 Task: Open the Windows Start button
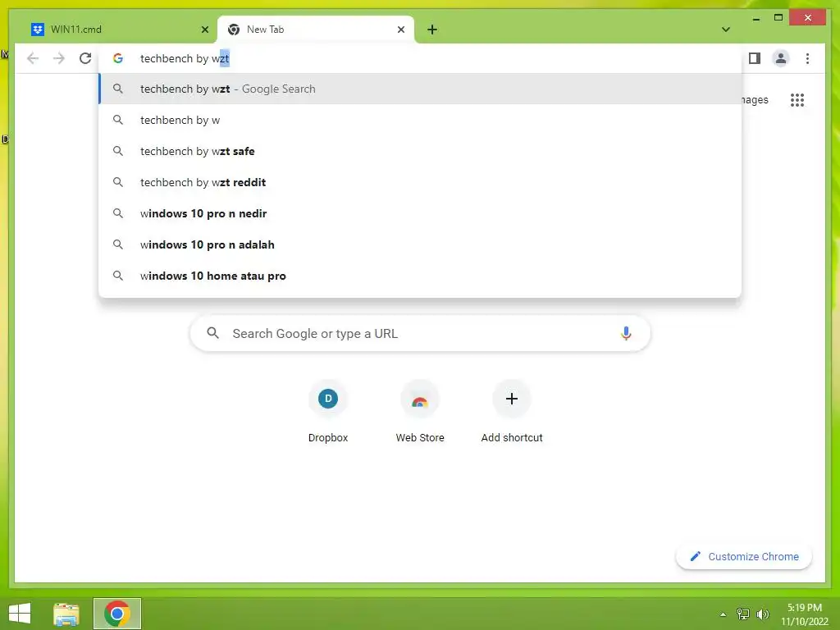click(x=20, y=614)
